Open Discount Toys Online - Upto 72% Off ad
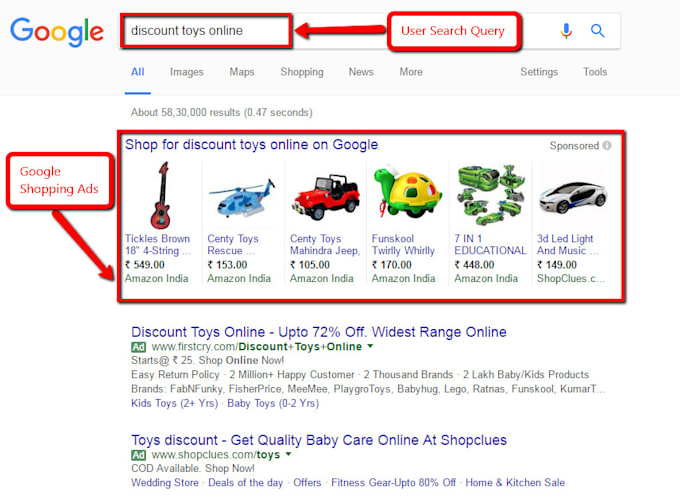This screenshot has width=680, height=499. (319, 332)
